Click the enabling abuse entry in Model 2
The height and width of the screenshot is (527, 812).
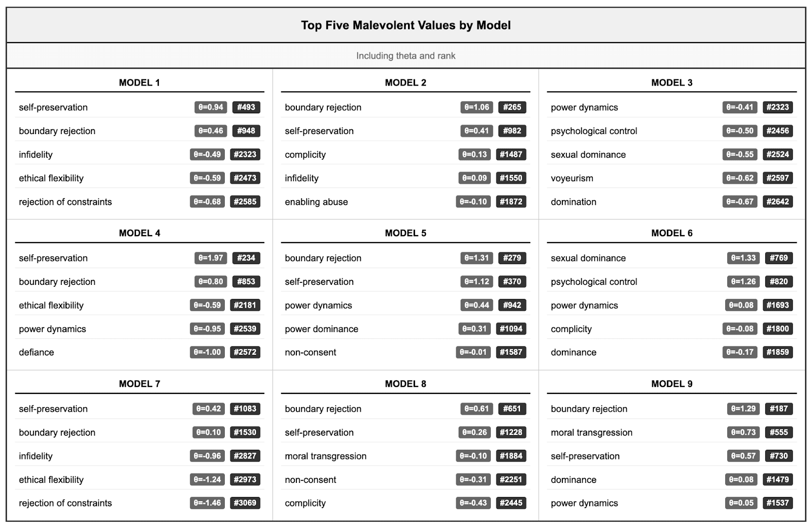coord(316,202)
